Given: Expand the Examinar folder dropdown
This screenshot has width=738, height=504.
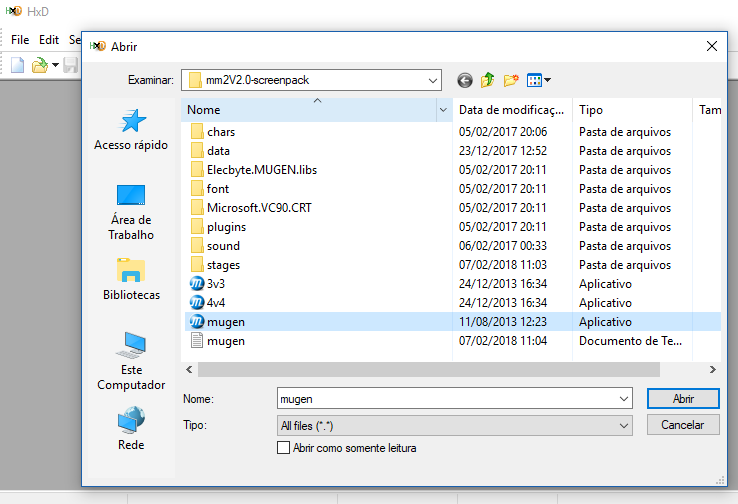Looking at the screenshot, I should [x=433, y=80].
